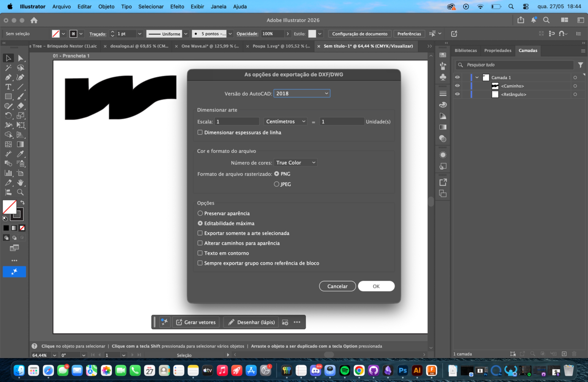Open Photoshop from the Dock
Screen dimensions: 588x382
(x=403, y=370)
